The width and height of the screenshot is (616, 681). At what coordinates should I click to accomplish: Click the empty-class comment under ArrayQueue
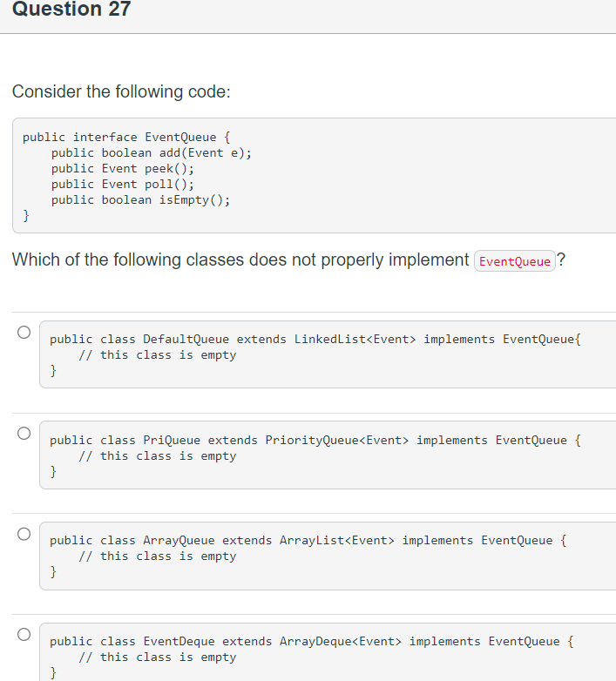point(157,556)
